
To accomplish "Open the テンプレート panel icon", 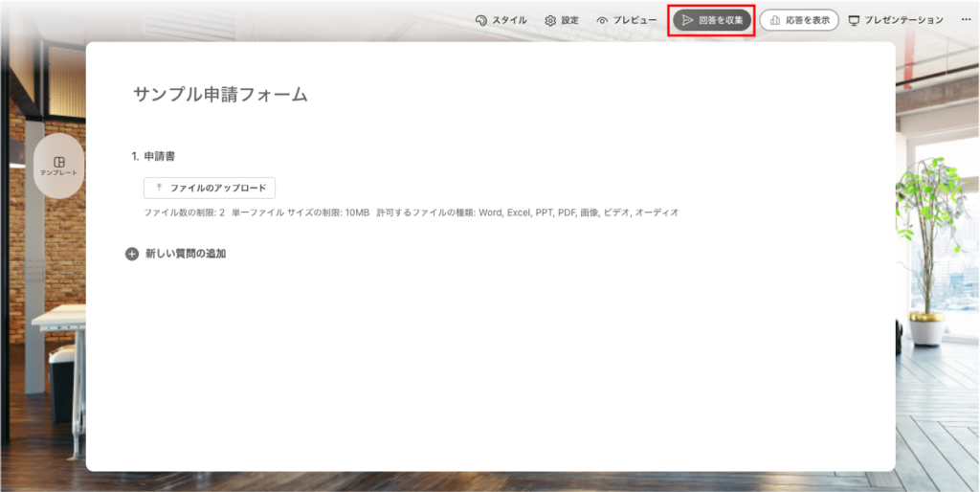I will [x=59, y=162].
